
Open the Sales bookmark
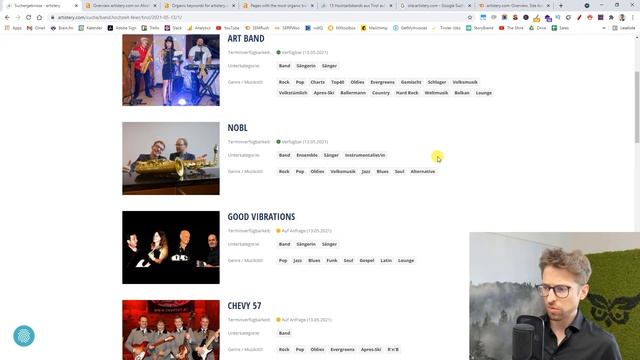point(560,28)
